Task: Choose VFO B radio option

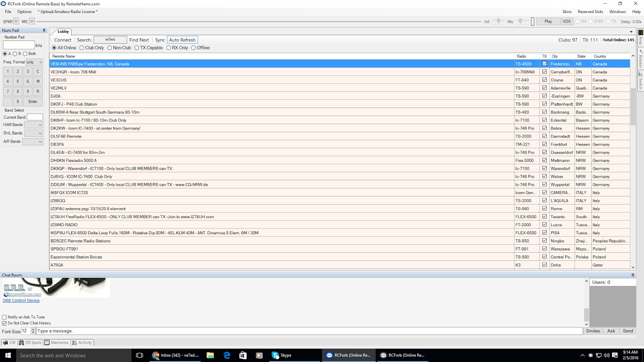Action: [x=17, y=54]
